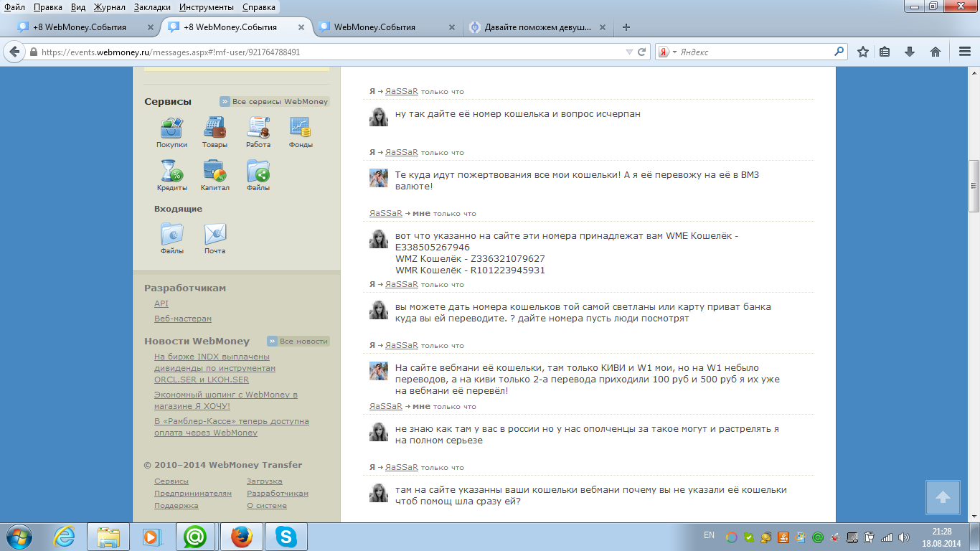Open the Закладки menu
This screenshot has width=980, height=551.
click(x=152, y=6)
